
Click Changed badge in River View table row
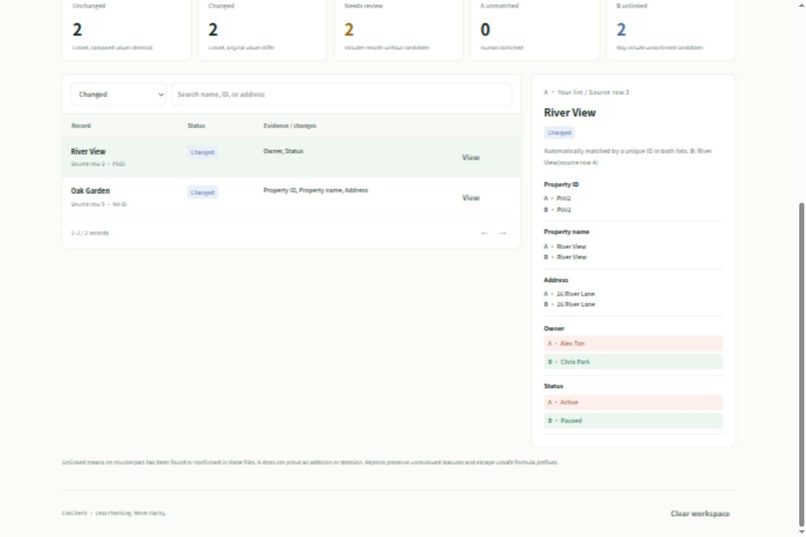click(x=202, y=153)
